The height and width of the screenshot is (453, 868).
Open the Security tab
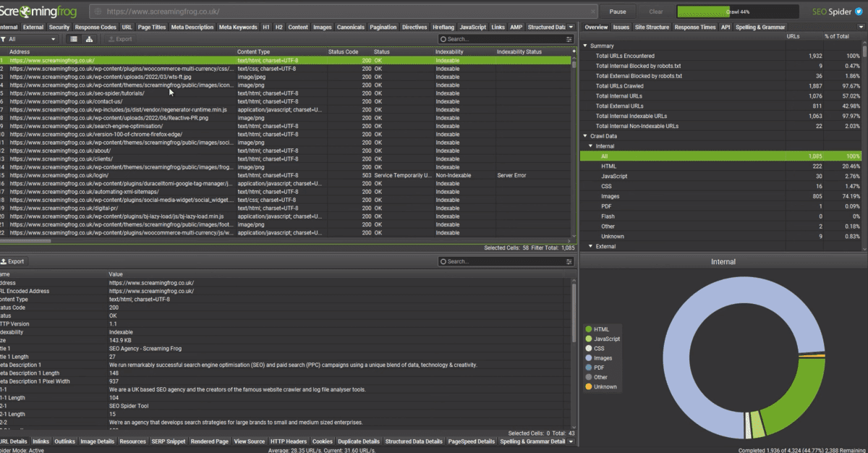coord(59,27)
